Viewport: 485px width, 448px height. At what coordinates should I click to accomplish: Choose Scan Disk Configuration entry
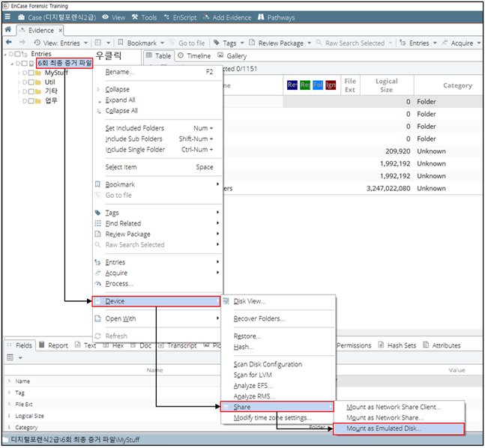[x=278, y=364]
